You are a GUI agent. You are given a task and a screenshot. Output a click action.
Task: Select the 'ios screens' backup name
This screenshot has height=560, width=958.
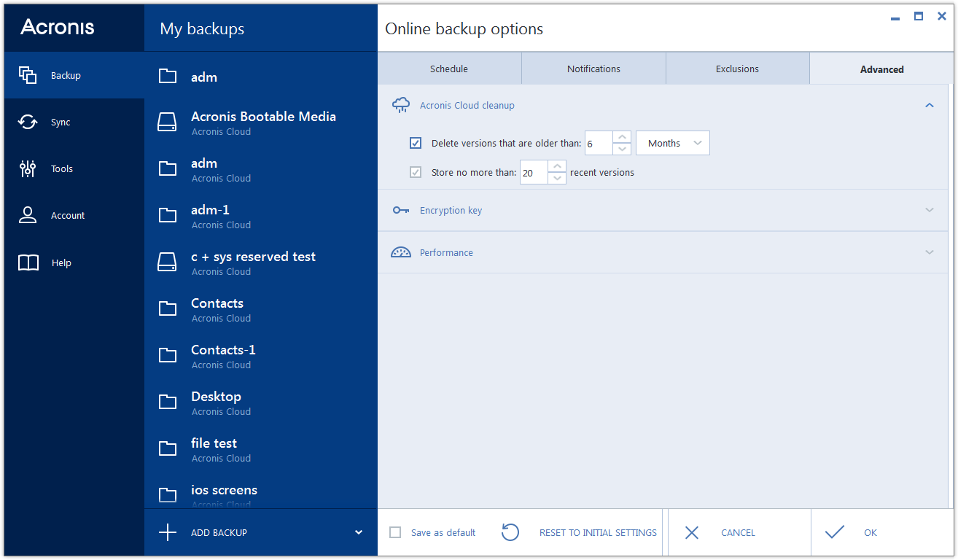[224, 489]
